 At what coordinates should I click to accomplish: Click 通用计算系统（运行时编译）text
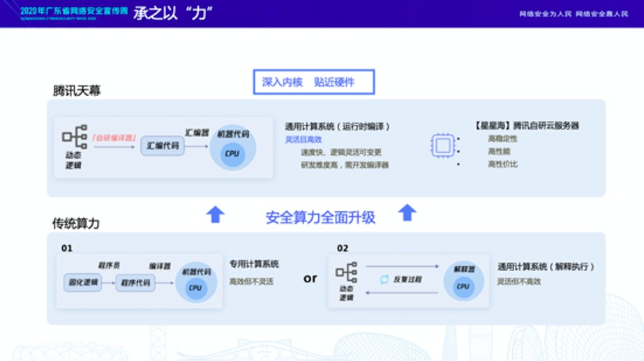[337, 126]
